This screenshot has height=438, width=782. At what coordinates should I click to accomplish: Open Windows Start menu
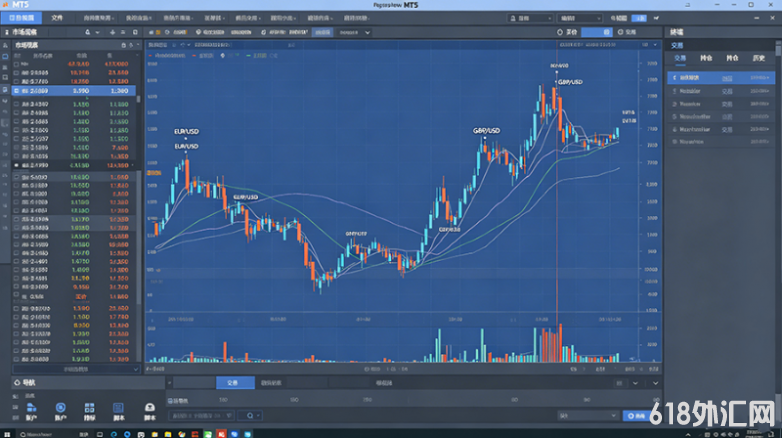pyautogui.click(x=7, y=434)
